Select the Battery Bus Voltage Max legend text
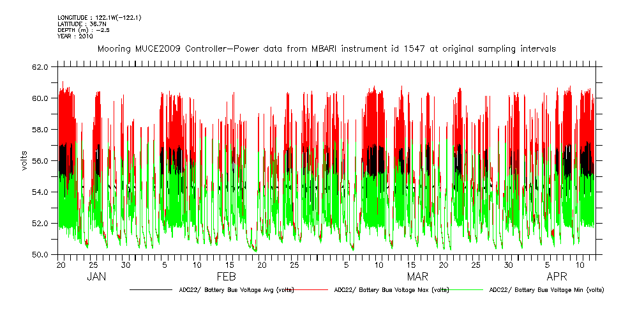644x322 pixels. click(x=391, y=290)
